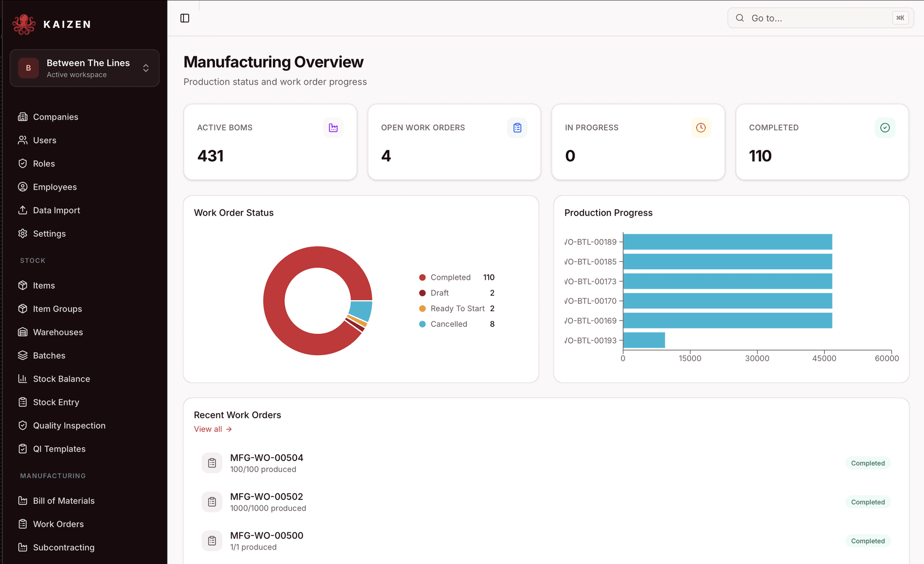Open QI Templates
The width and height of the screenshot is (924, 564).
(x=59, y=449)
